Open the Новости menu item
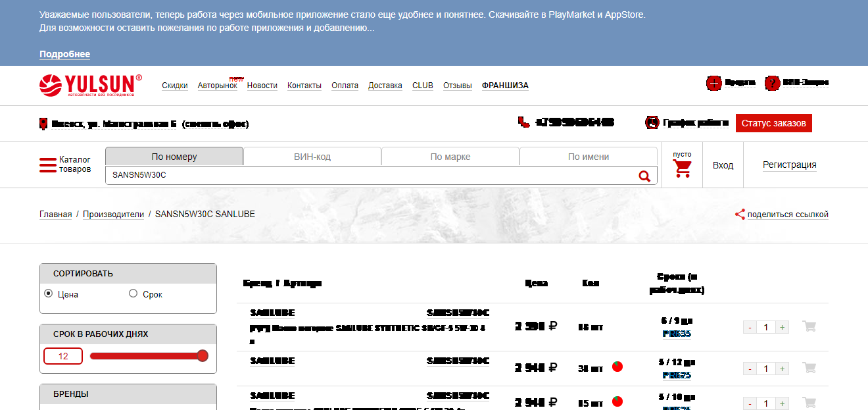Image resolution: width=868 pixels, height=410 pixels. coord(262,86)
